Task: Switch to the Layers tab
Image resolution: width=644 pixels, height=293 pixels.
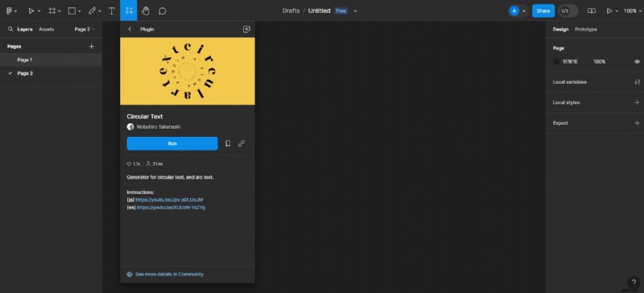Action: (25, 29)
